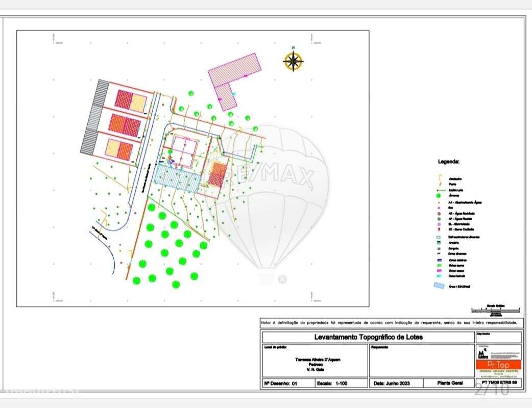Click the 'Área = 534.04m2' legend text
The height and width of the screenshot is (408, 532).
coord(459,286)
